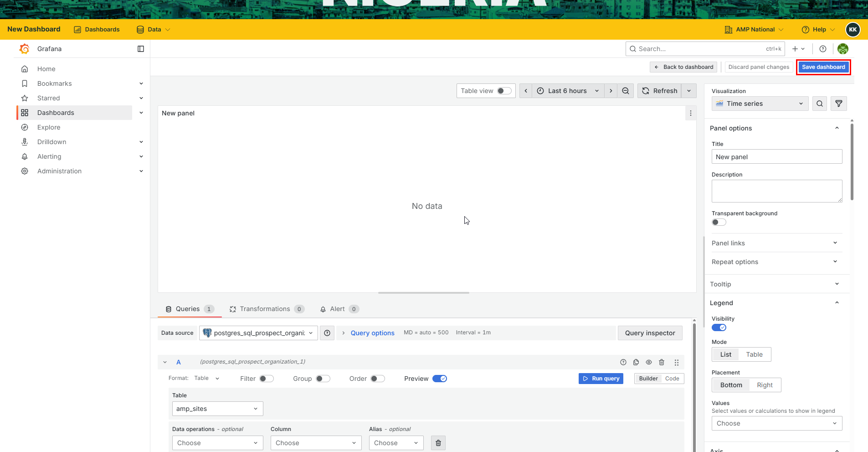
Task: Click the Grafana logo icon
Action: point(25,49)
